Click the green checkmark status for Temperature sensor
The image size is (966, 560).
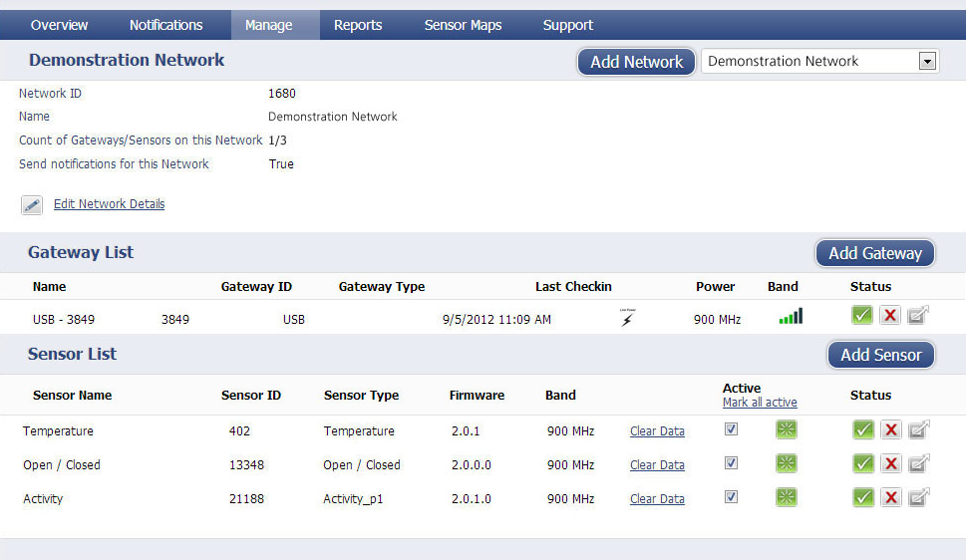[x=863, y=429]
